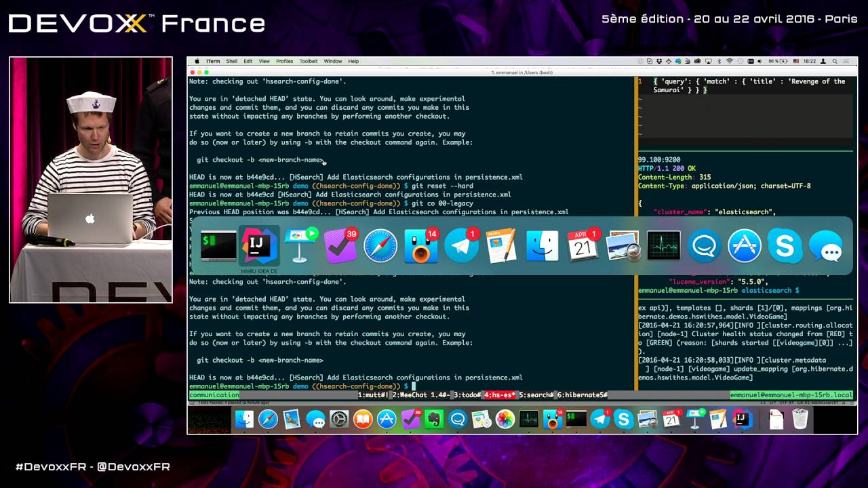This screenshot has height=488, width=868.
Task: Select Finder in the app switcher overlay
Action: [542, 246]
